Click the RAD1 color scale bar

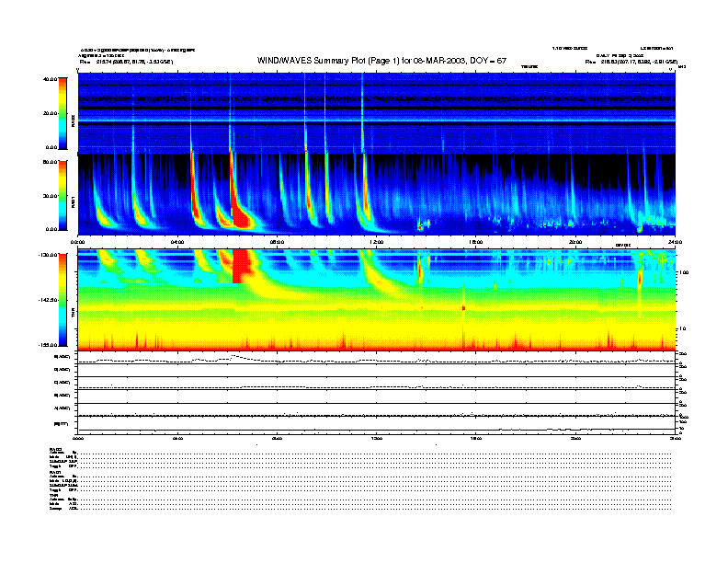click(x=63, y=195)
